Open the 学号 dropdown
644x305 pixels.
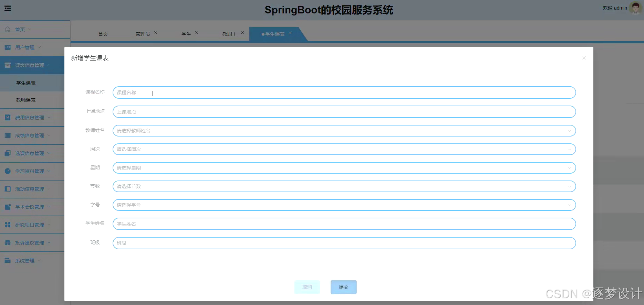click(344, 205)
